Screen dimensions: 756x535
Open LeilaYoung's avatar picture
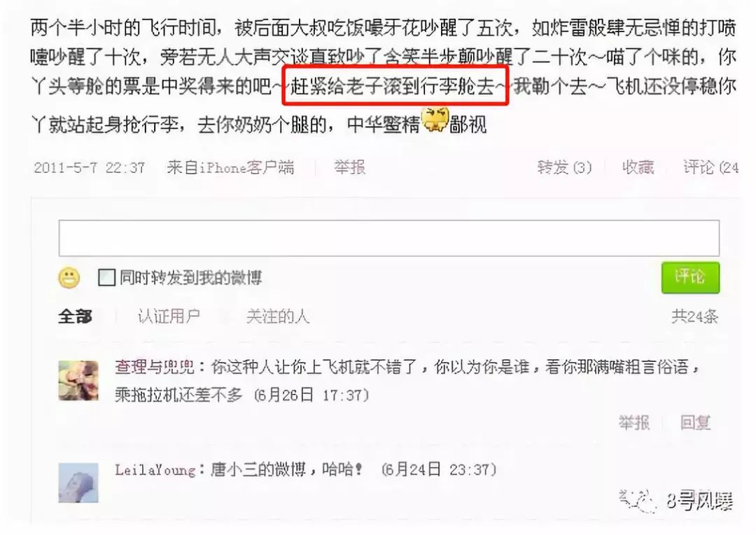[x=78, y=483]
